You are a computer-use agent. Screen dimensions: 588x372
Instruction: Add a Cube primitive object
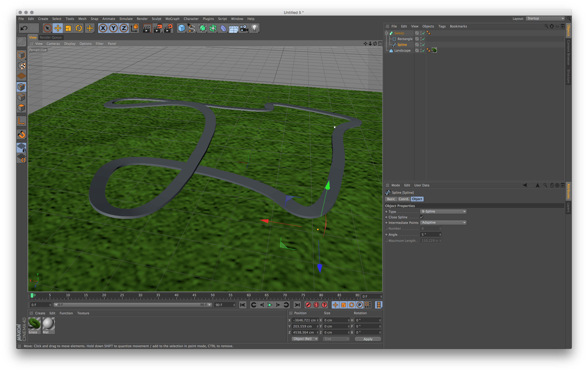pyautogui.click(x=181, y=28)
